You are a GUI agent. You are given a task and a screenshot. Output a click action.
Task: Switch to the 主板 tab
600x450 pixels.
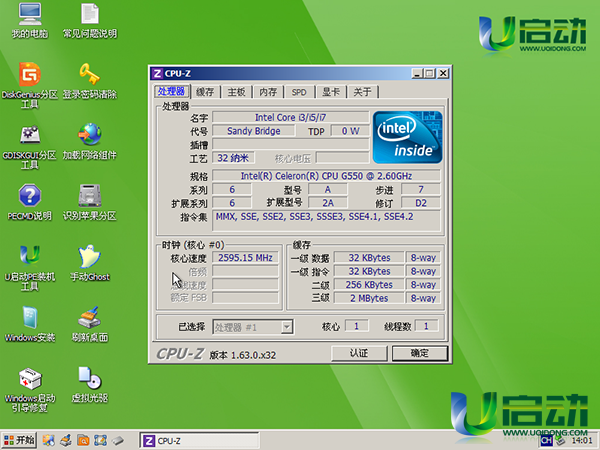click(x=236, y=92)
